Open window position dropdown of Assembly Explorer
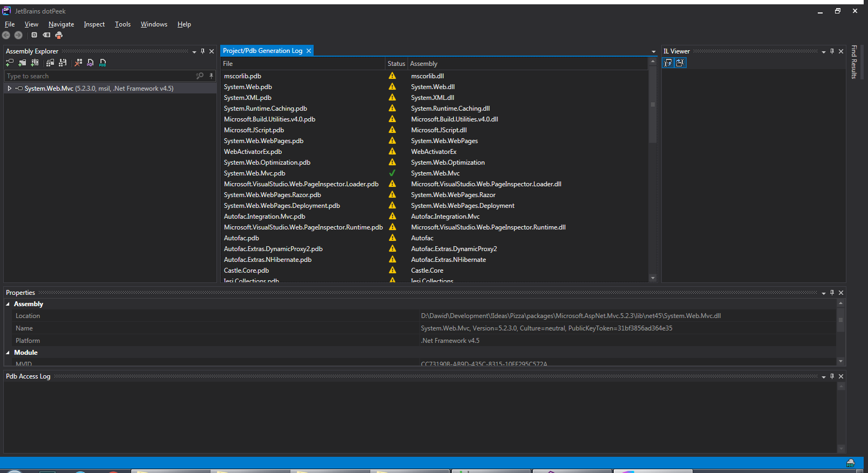This screenshot has height=473, width=868. click(194, 52)
